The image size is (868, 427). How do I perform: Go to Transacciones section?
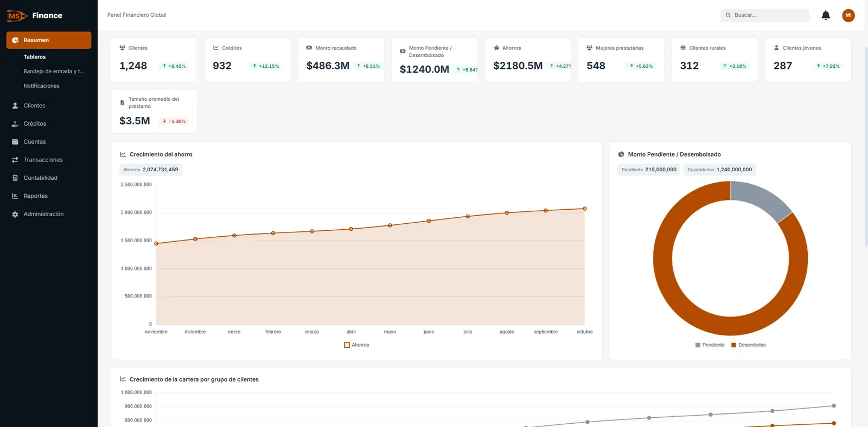tap(43, 160)
